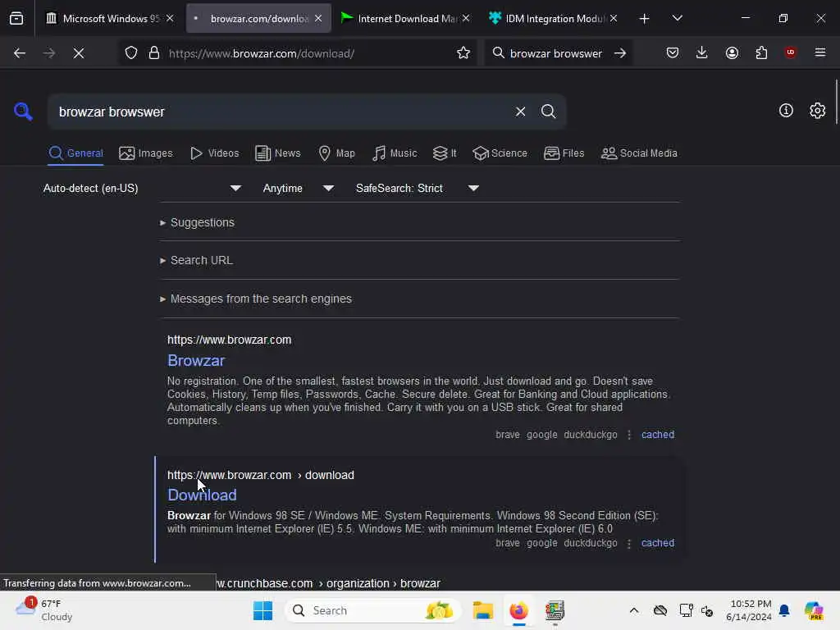
Task: Select the Map search category
Action: click(336, 153)
